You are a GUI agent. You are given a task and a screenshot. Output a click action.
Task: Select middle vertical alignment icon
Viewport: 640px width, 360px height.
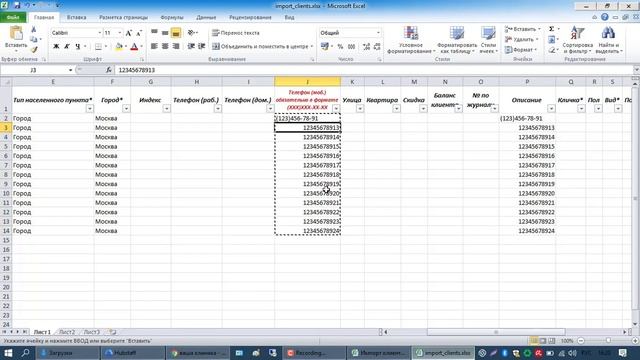[x=165, y=33]
